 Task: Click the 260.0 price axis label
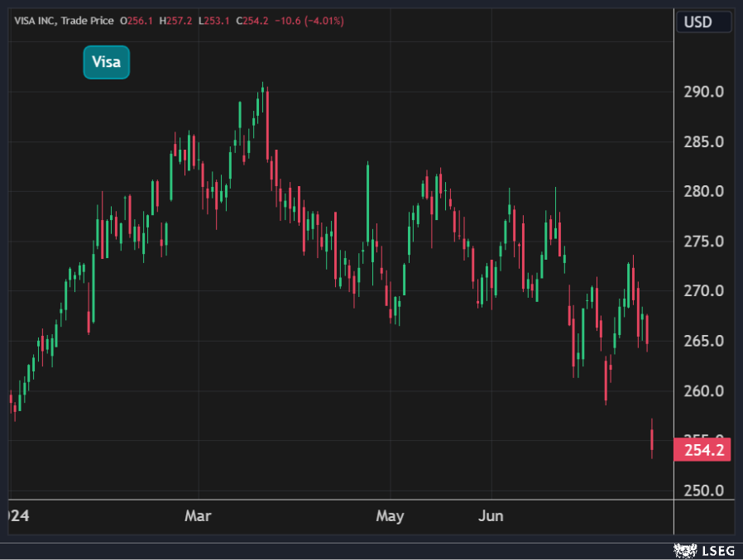coord(703,390)
